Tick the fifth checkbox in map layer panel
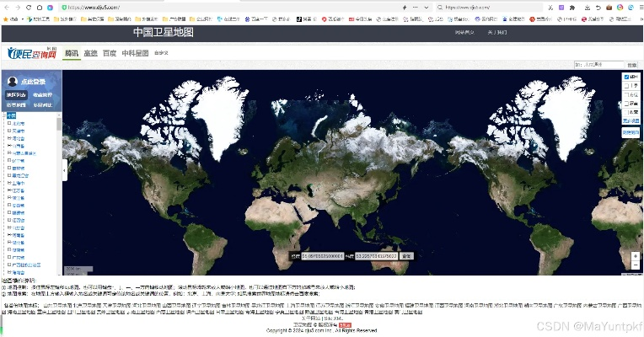 (626, 112)
